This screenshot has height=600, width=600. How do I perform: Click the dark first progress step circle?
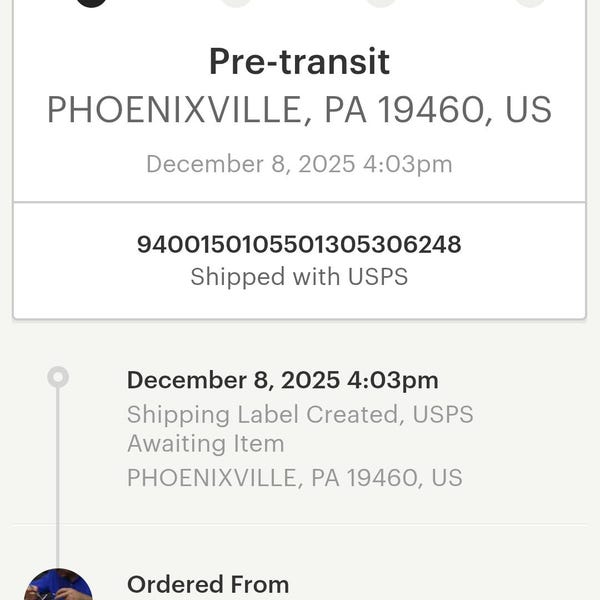coord(91,2)
